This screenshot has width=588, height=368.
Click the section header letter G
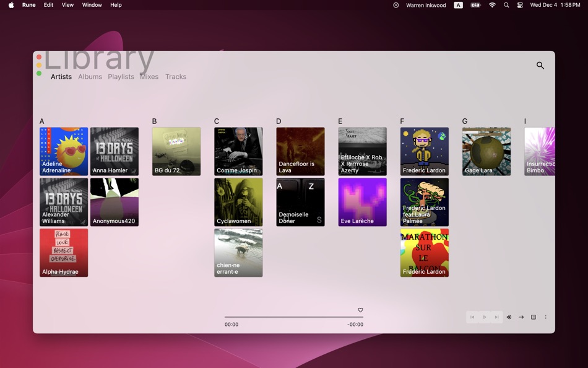click(465, 121)
